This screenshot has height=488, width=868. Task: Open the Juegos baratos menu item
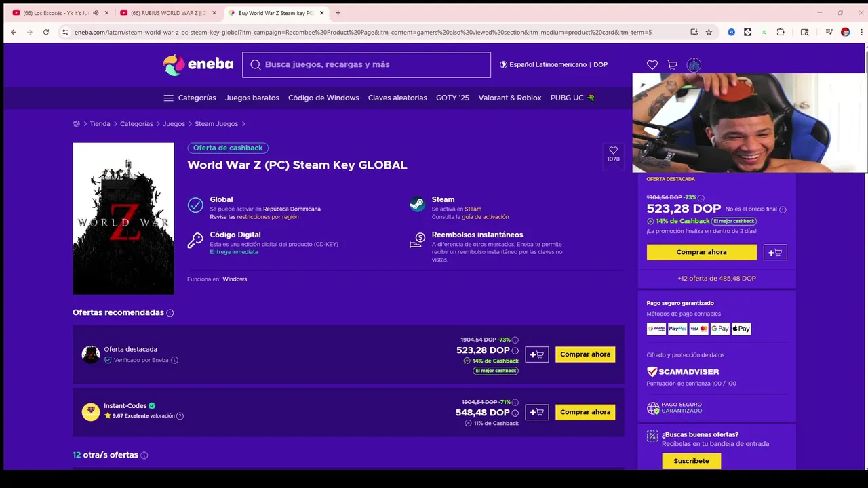[x=252, y=98]
